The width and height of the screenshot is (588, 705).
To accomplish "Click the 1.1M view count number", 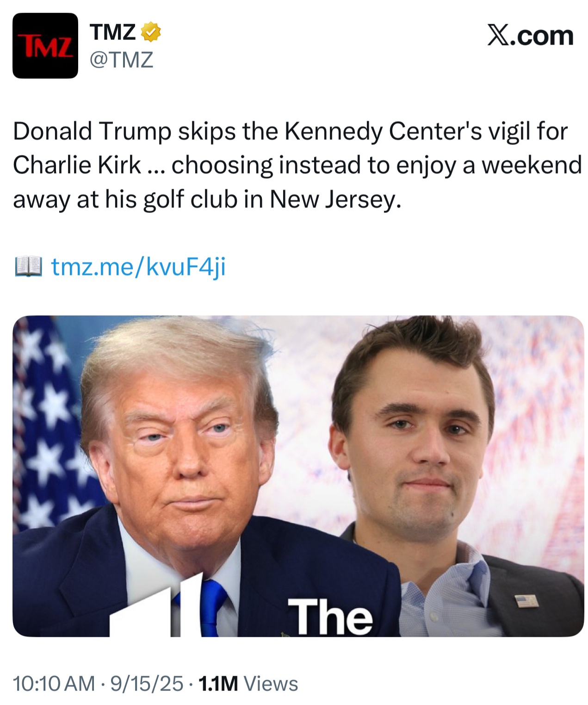I will 218,684.
